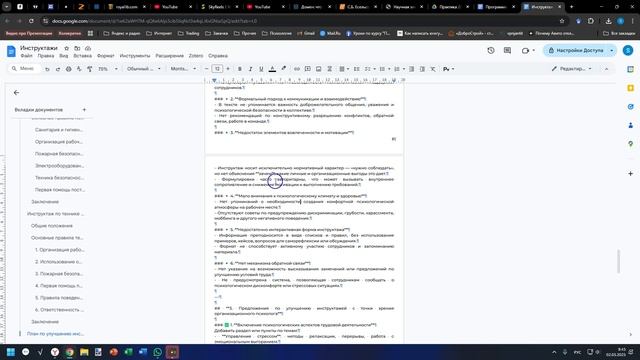Open the 'Формат' menu
The width and height of the screenshot is (640, 360).
tap(106, 56)
